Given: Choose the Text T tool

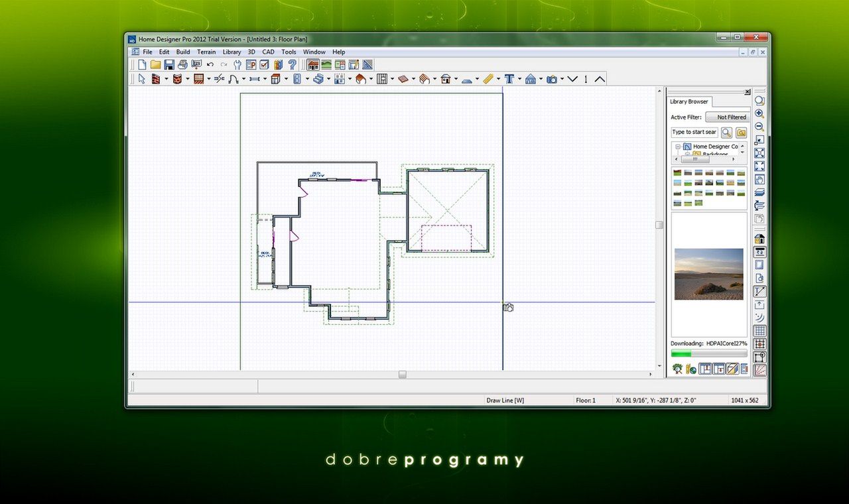Looking at the screenshot, I should click(x=509, y=79).
